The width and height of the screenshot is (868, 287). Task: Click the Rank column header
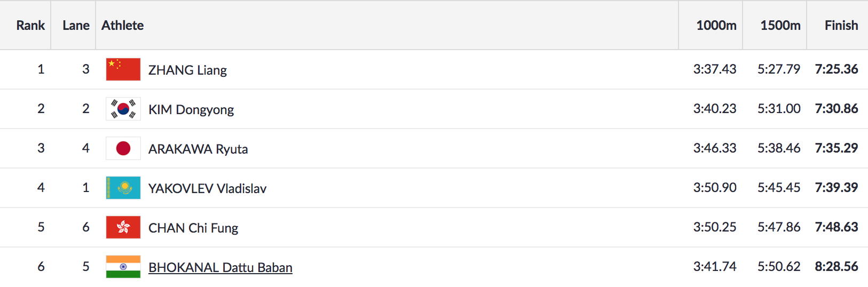pos(30,25)
